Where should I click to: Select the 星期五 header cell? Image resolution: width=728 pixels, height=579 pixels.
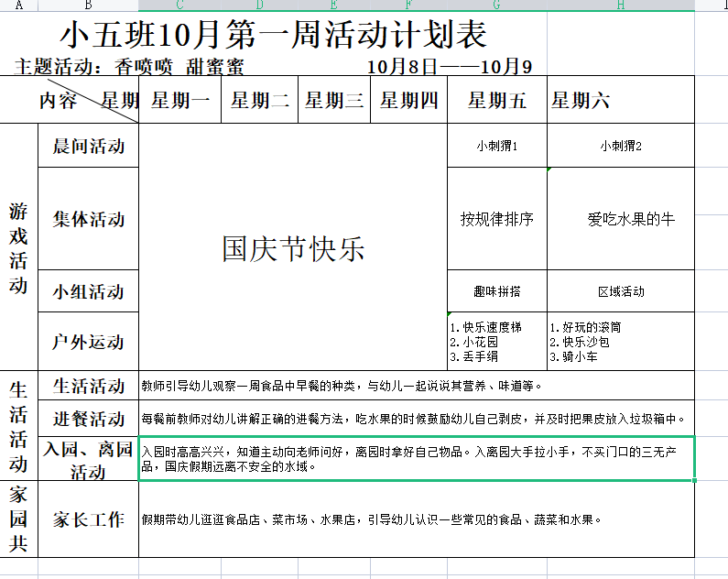(x=496, y=101)
